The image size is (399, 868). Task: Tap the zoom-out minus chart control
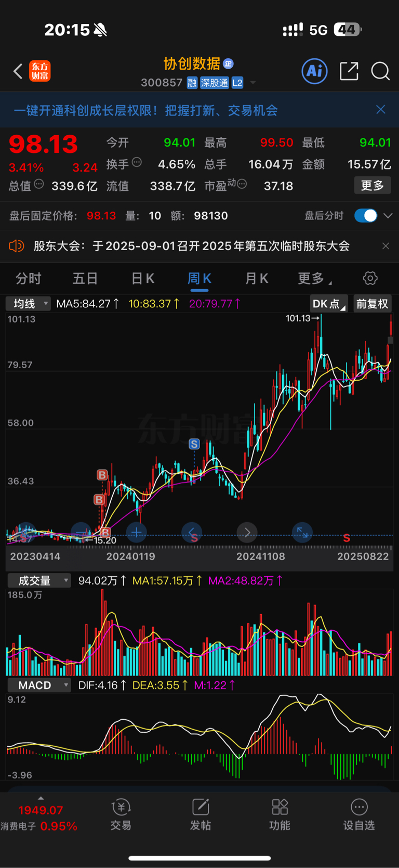pos(81,533)
